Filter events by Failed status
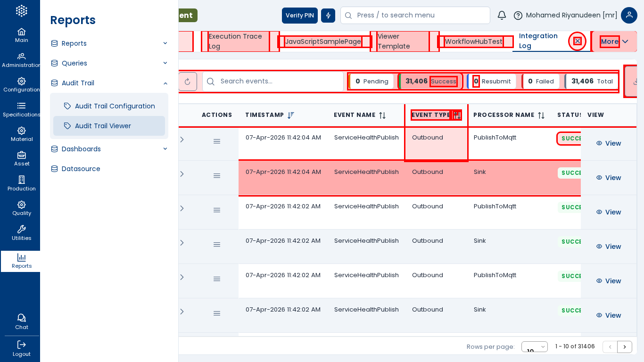Screen dimensions: 644x362 [x=540, y=82]
